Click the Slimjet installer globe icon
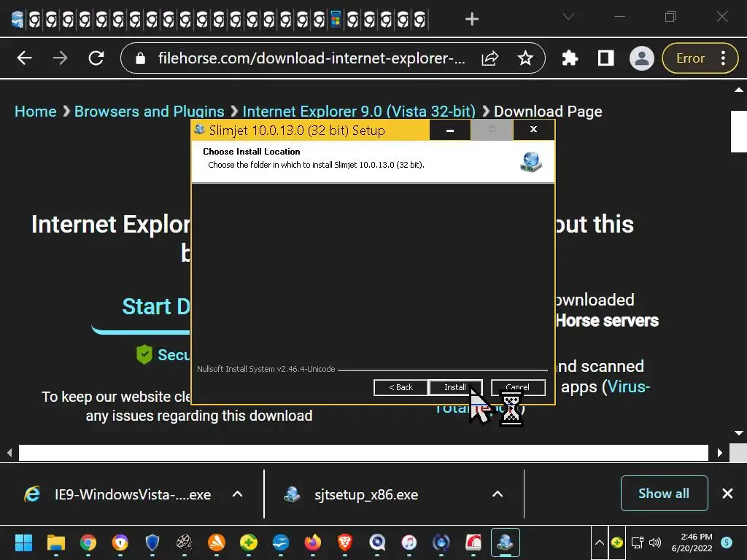 point(531,162)
